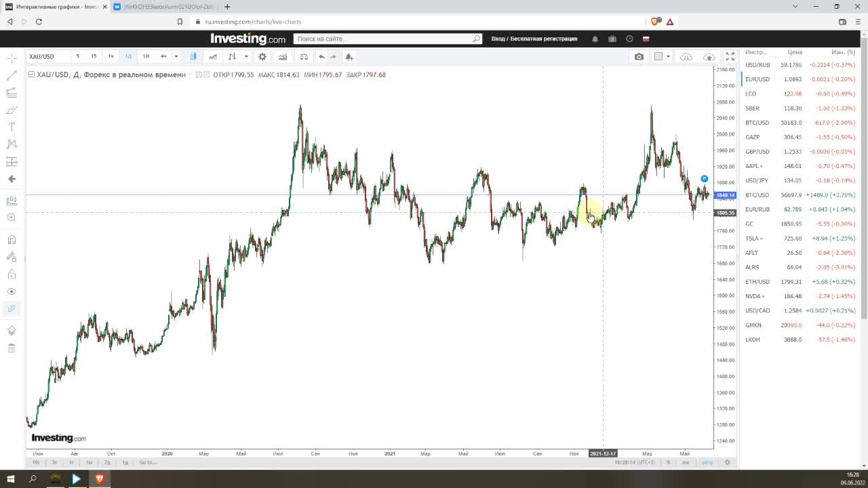Image resolution: width=868 pixels, height=488 pixels.
Task: Save the chart layout to cloud
Action: click(709, 56)
